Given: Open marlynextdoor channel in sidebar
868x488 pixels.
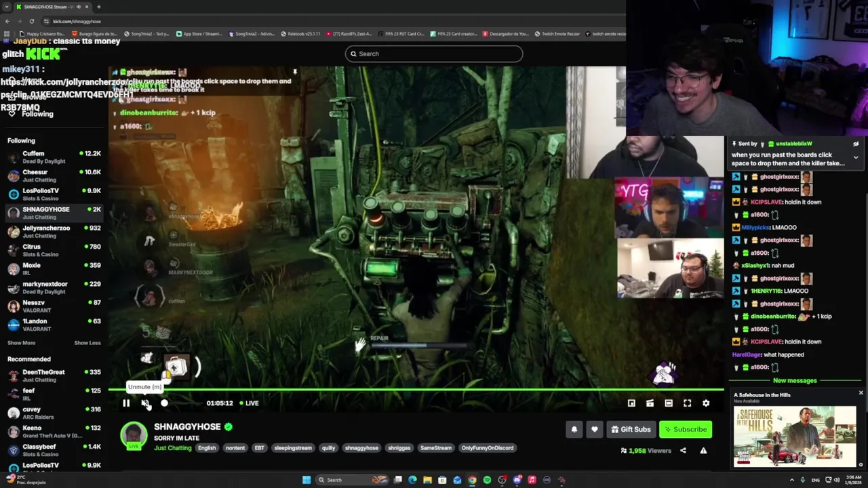Looking at the screenshot, I should [x=54, y=288].
